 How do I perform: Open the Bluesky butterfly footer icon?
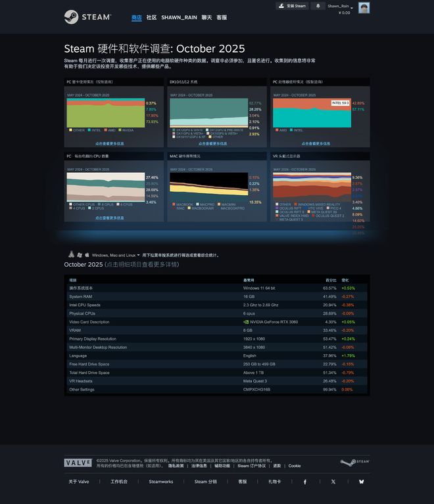pyautogui.click(x=361, y=482)
